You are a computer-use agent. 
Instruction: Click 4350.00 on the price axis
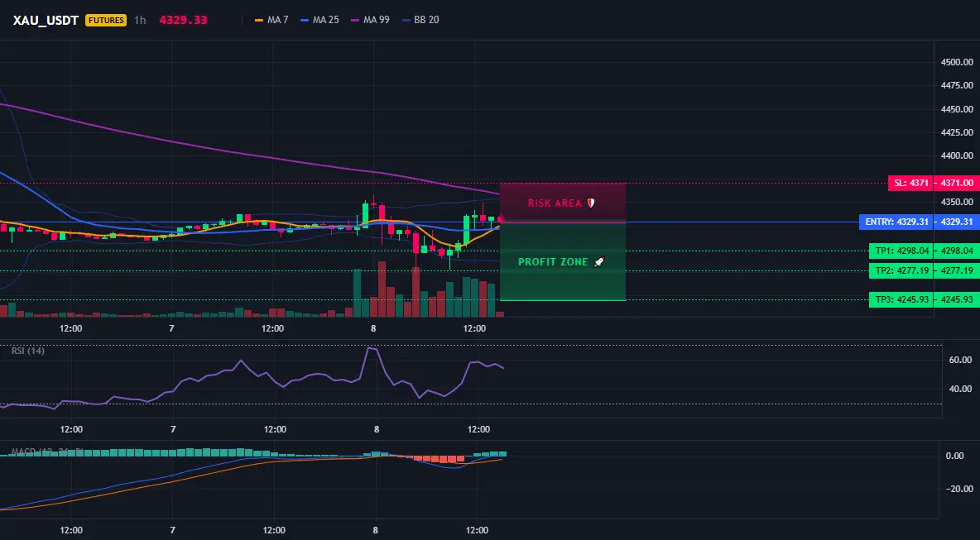tap(957, 203)
